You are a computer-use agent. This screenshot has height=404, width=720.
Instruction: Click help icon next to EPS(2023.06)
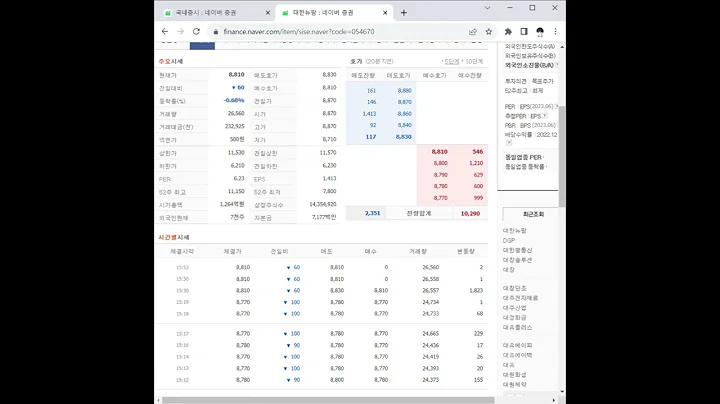557,107
